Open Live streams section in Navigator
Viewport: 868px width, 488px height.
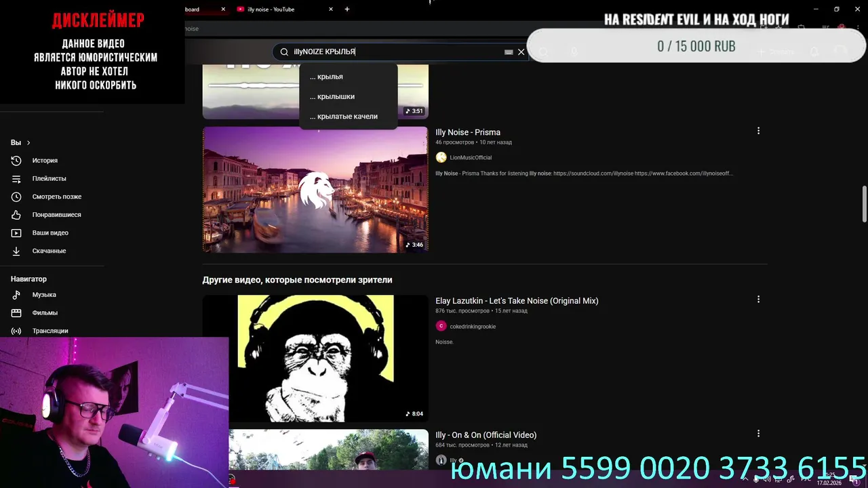click(x=50, y=331)
